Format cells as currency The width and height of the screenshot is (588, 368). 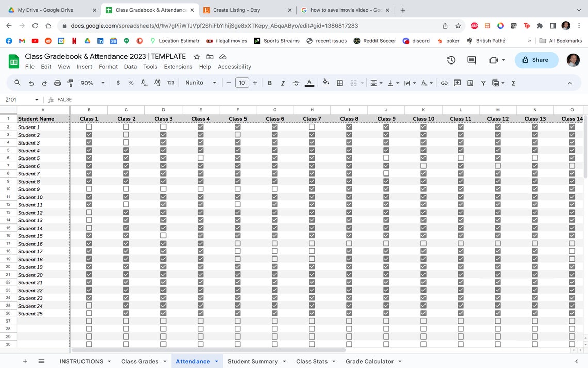click(x=118, y=83)
